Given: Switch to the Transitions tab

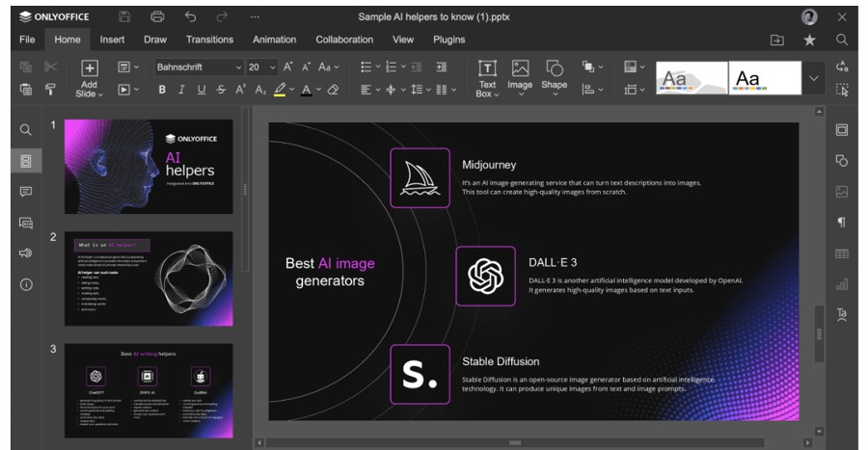Looking at the screenshot, I should click(x=210, y=40).
